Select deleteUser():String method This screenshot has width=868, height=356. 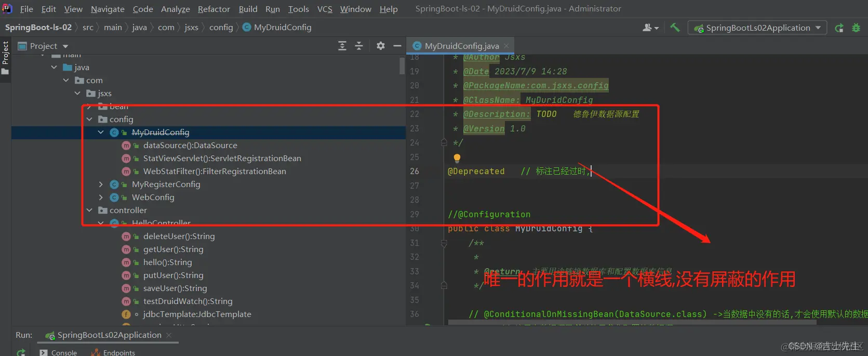179,236
